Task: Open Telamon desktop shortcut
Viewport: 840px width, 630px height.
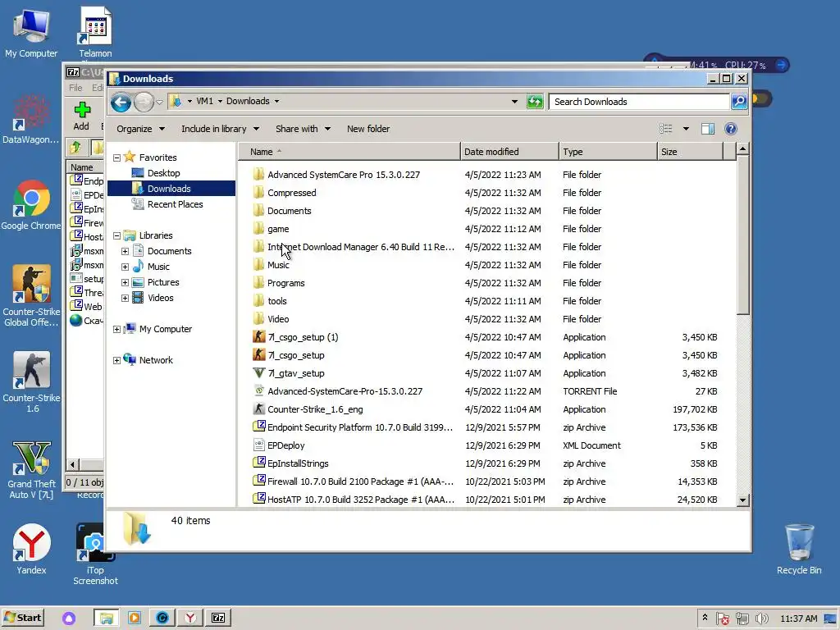Action: pos(95,33)
